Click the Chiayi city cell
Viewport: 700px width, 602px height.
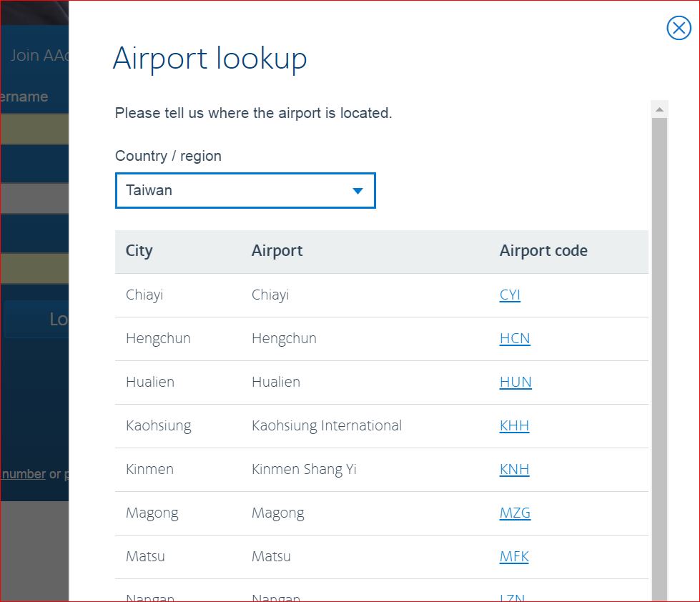pyautogui.click(x=144, y=295)
